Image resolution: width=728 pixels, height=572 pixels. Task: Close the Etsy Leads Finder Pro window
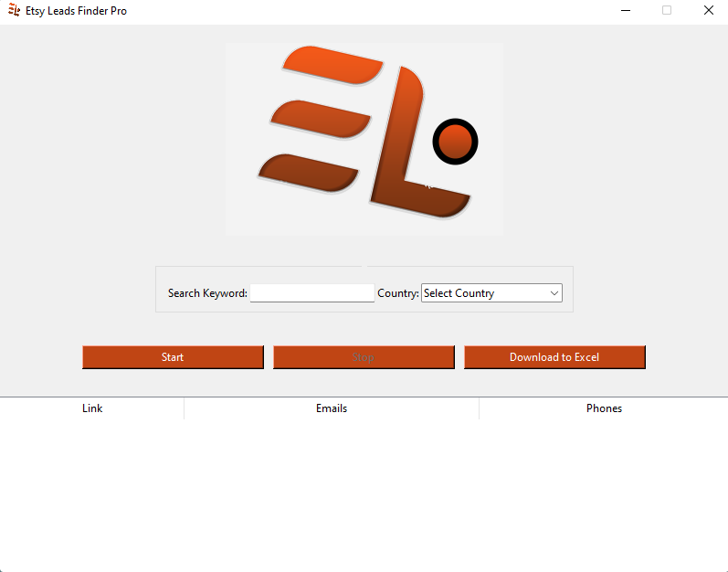tap(709, 10)
